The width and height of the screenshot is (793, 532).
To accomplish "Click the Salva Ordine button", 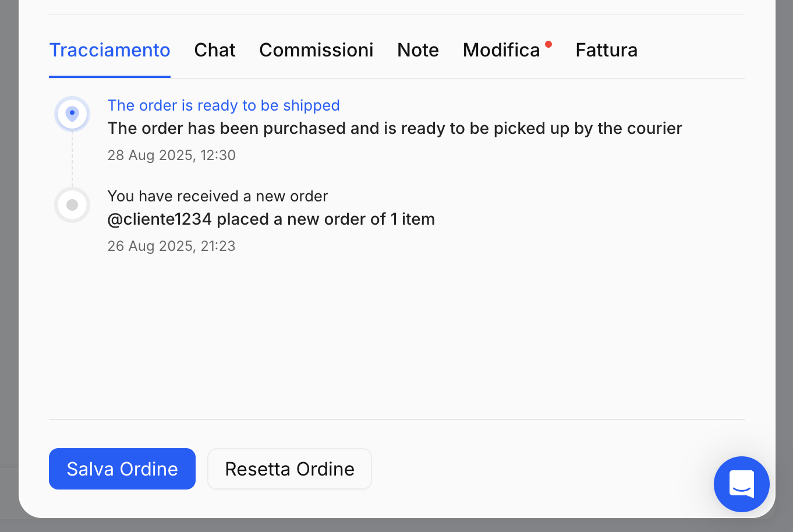I will [122, 469].
